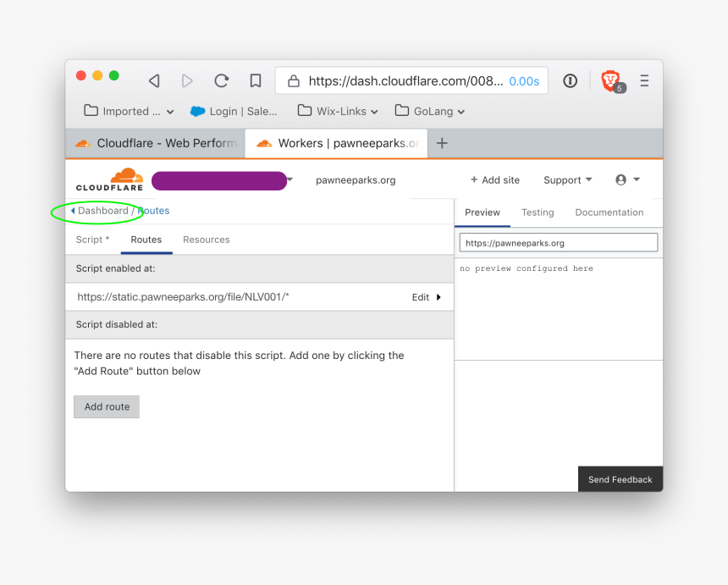Open the Documentation tab
This screenshot has width=728, height=585.
(x=609, y=212)
